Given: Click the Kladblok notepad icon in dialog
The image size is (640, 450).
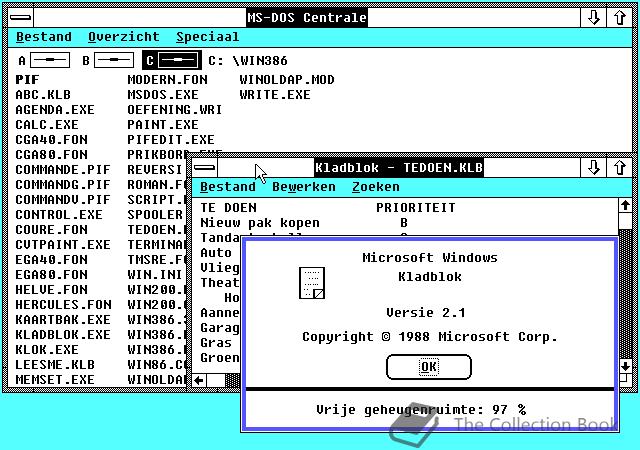Looking at the screenshot, I should click(x=312, y=283).
